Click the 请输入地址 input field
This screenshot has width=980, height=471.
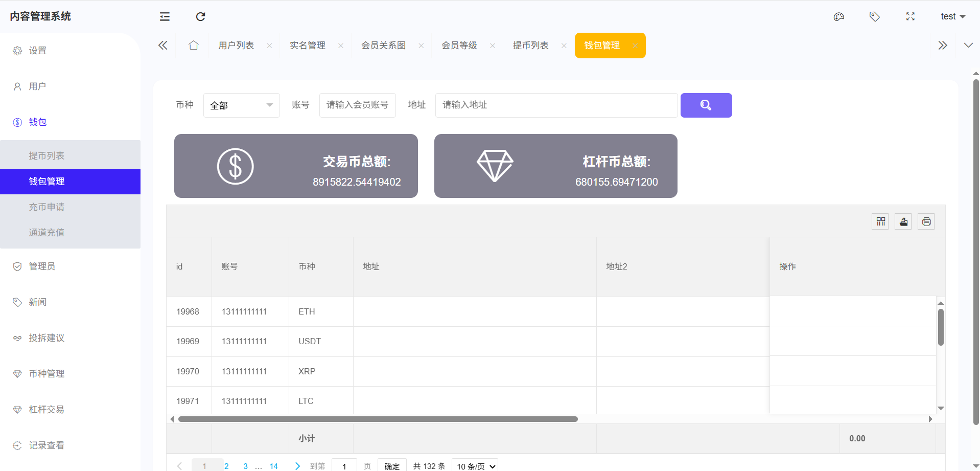[x=556, y=105]
